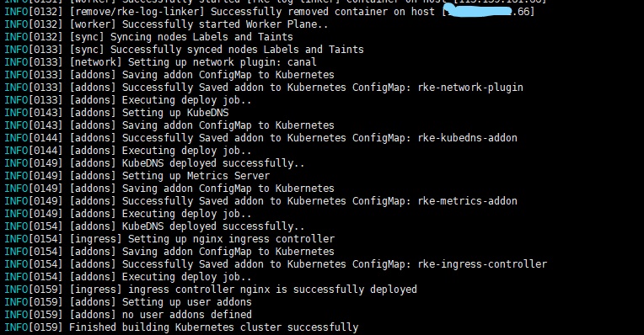Click 'Syncing nodes Labels and Taints' line
This screenshot has width=644, height=335.
tap(148, 37)
